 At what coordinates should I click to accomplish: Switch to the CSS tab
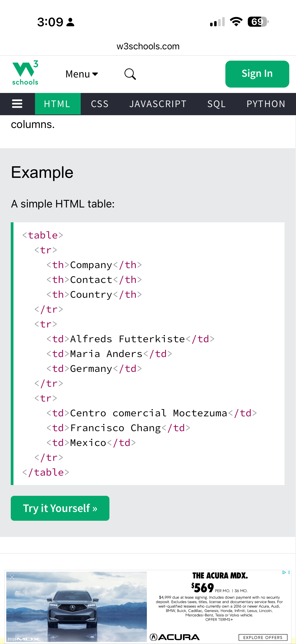click(x=100, y=104)
